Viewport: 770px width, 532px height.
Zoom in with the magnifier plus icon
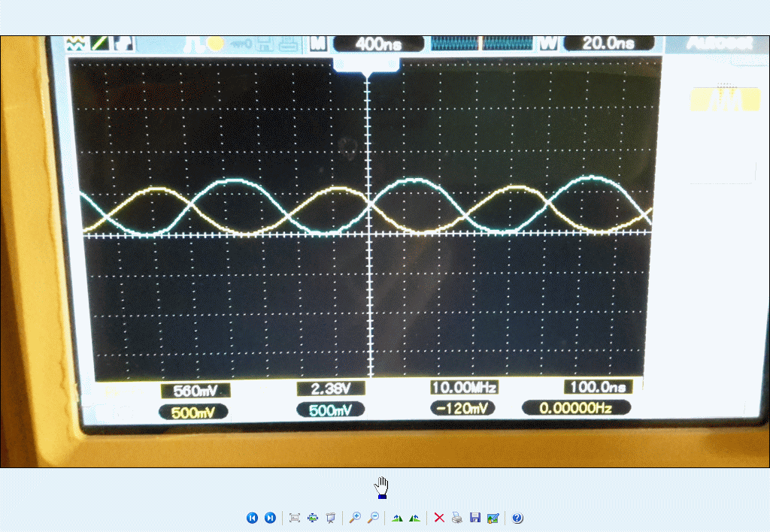tap(354, 518)
